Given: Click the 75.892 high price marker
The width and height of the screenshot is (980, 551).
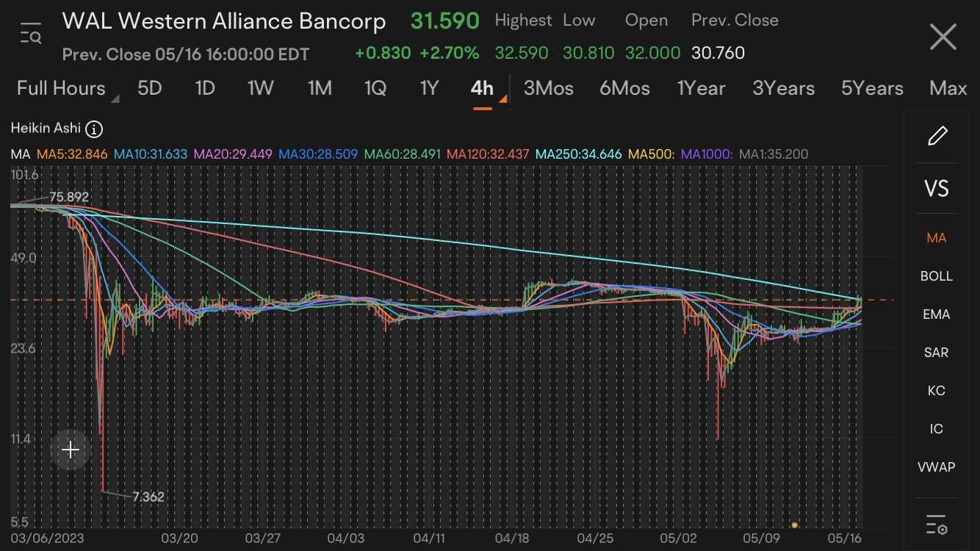Looking at the screenshot, I should pos(69,197).
